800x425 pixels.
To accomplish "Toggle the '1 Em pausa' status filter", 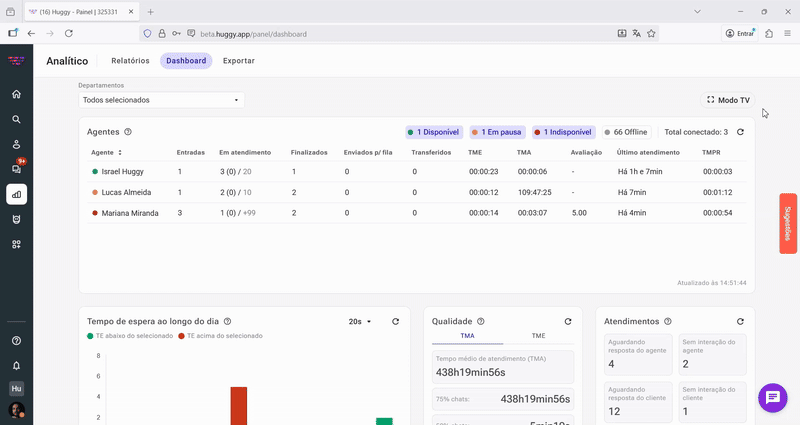I will [496, 132].
